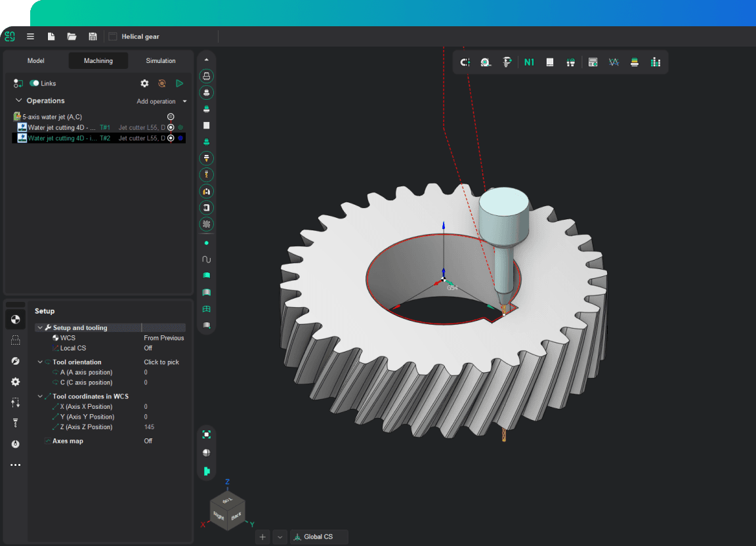Click the Axes map checkbox icon
Viewport: 756px width, 546px height.
point(47,441)
